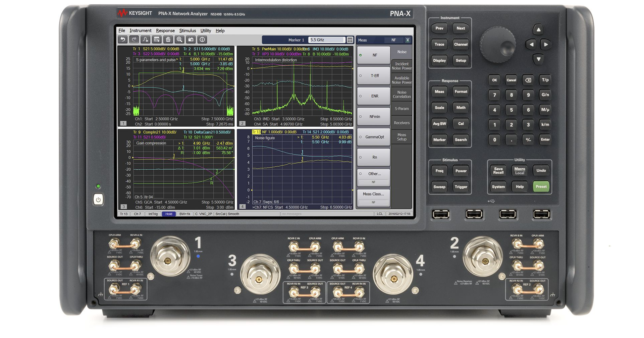
Task: Select the Rn measurement softkey
Action: [x=374, y=157]
